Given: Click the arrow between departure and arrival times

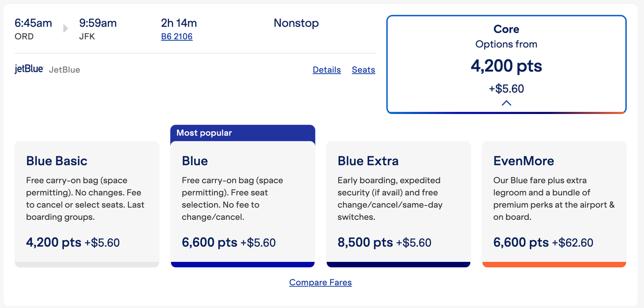Looking at the screenshot, I should [x=65, y=28].
